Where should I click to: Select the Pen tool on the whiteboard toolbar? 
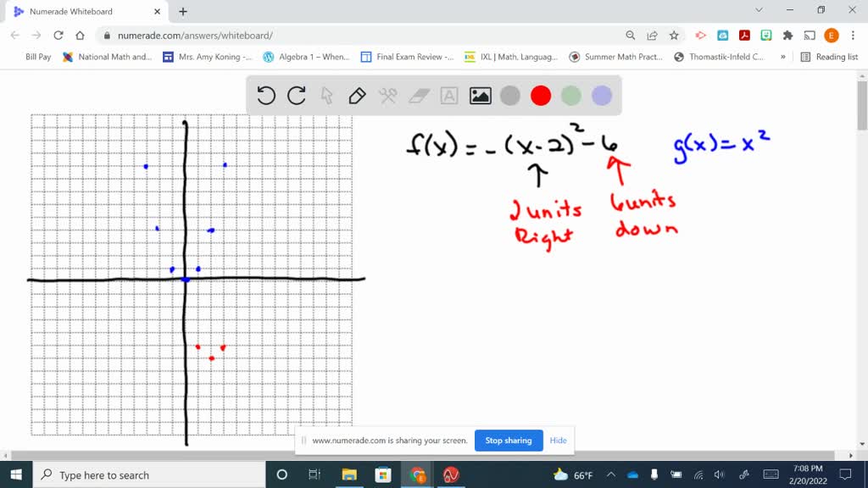click(356, 96)
